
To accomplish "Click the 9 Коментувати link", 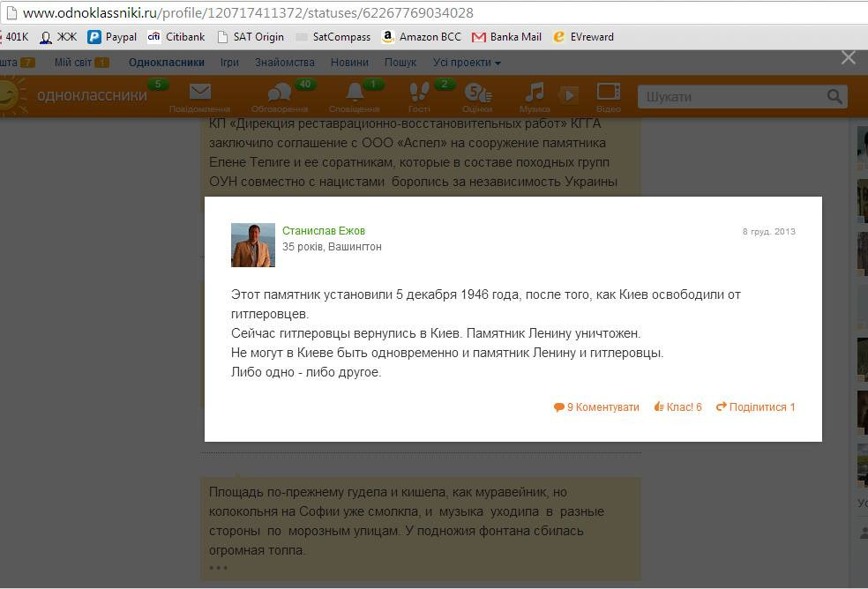I will pos(596,407).
